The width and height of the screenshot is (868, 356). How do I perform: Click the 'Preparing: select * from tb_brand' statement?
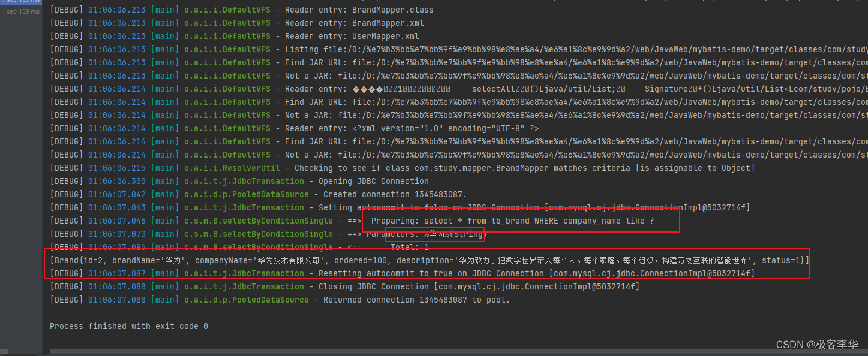(512, 221)
